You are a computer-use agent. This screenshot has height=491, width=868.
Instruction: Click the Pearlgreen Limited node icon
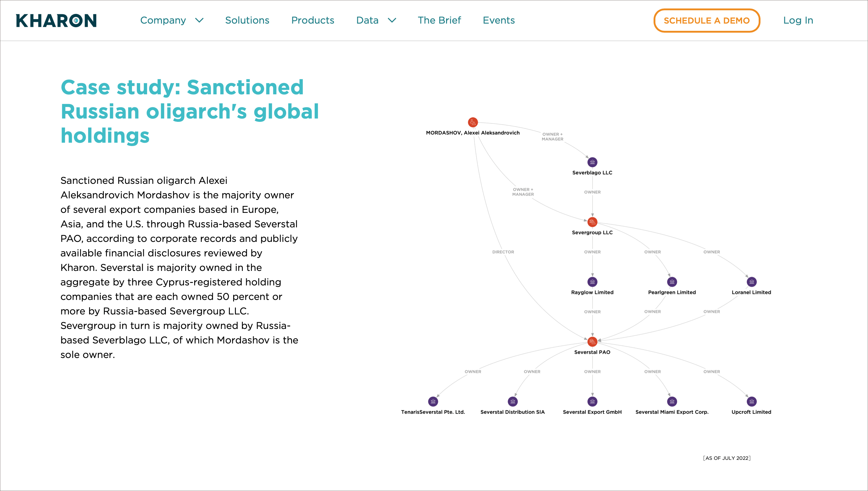[x=672, y=281]
